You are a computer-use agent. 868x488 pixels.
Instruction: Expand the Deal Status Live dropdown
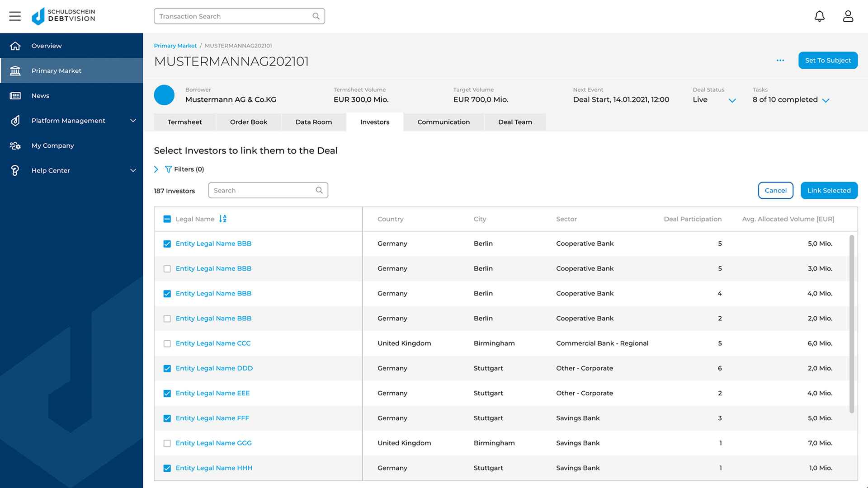coord(732,100)
